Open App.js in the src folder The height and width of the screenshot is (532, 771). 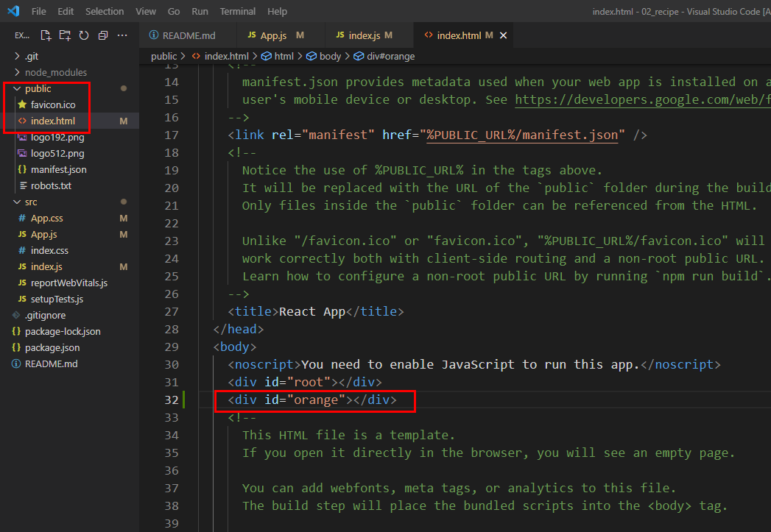click(x=69, y=234)
